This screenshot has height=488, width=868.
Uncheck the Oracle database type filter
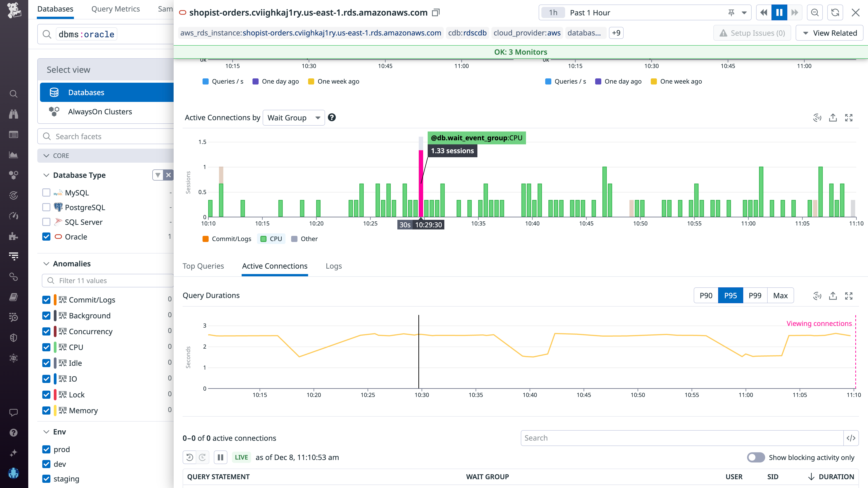tap(46, 236)
